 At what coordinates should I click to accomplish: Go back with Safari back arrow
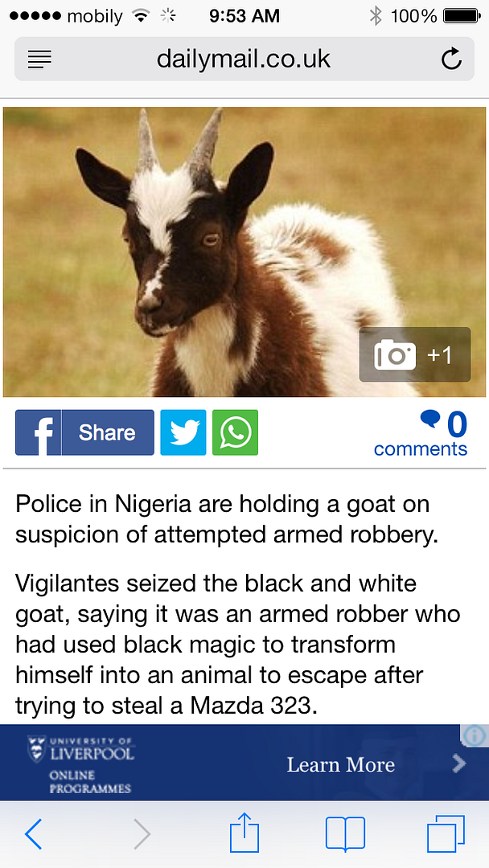point(34,833)
